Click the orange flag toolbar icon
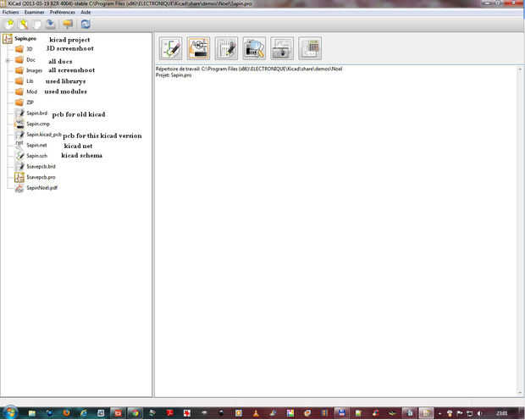This screenshot has height=420, width=525. pos(68,24)
